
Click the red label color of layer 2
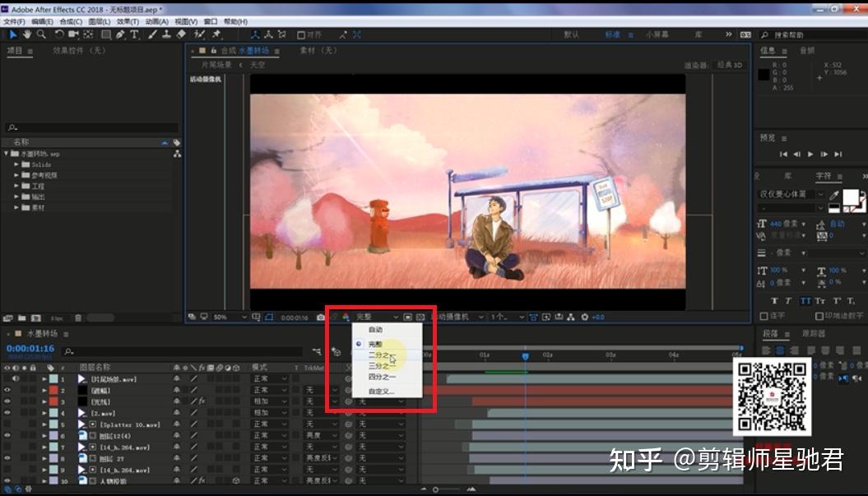tap(53, 390)
